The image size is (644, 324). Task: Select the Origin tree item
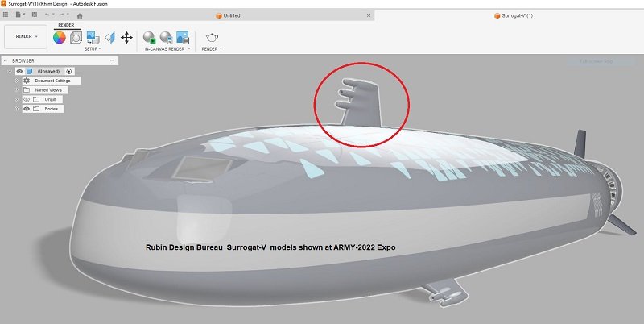click(x=50, y=99)
